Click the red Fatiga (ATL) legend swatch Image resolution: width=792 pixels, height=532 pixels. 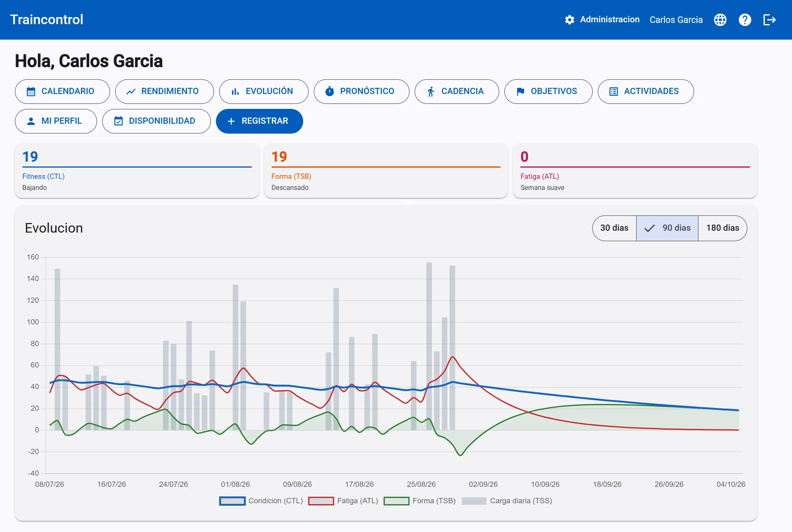click(321, 501)
